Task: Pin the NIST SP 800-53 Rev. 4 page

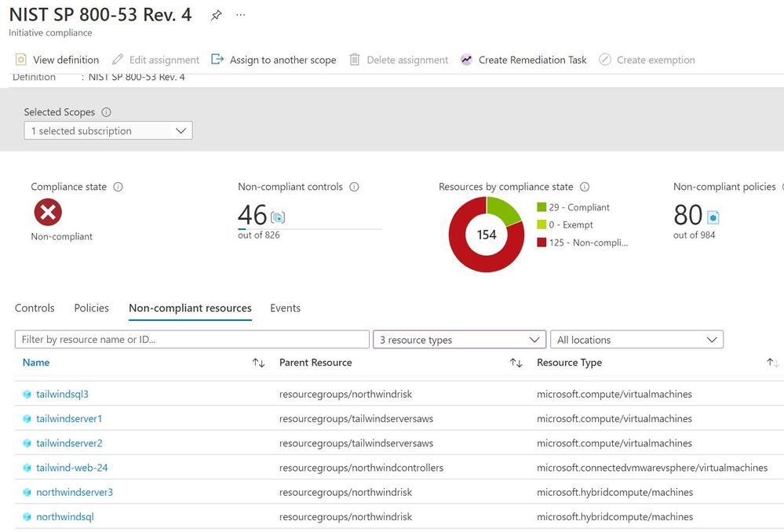Action: tap(216, 15)
